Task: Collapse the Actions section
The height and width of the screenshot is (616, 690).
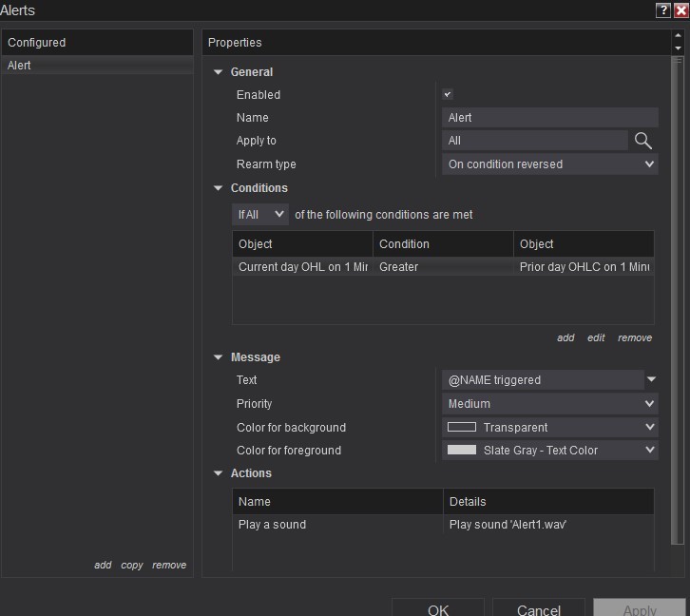Action: 219,473
